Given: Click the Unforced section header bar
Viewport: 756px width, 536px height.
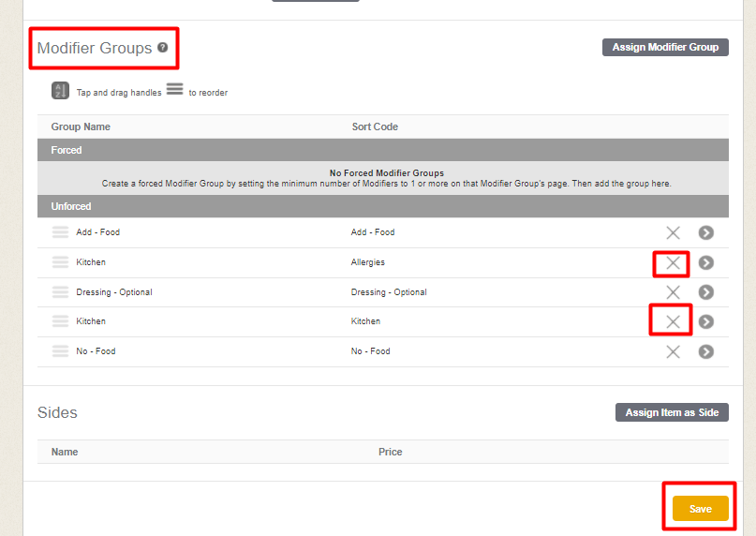Looking at the screenshot, I should pos(383,206).
